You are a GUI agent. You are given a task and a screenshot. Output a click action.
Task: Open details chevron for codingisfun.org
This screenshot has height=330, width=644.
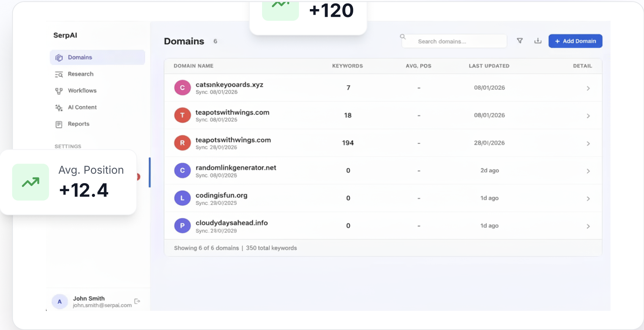click(588, 199)
